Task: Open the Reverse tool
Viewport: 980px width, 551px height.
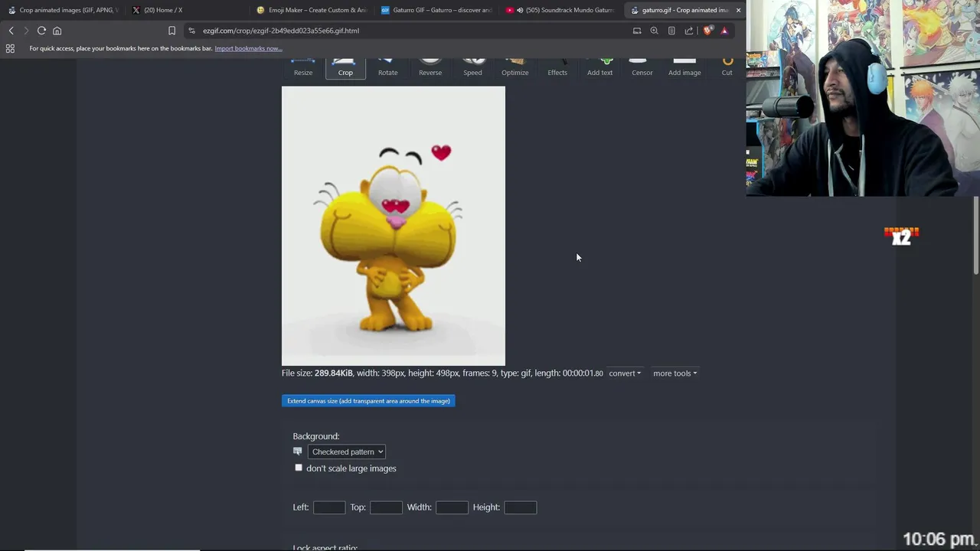Action: pos(430,68)
